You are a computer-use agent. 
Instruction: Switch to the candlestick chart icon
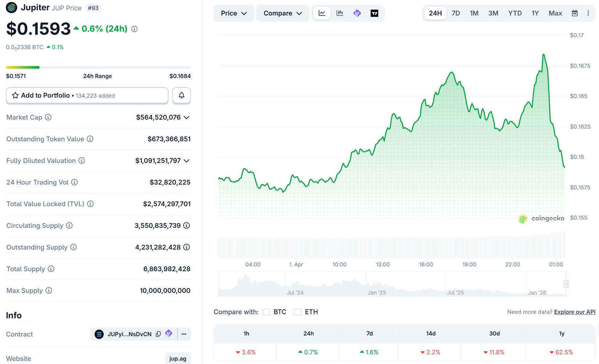340,13
